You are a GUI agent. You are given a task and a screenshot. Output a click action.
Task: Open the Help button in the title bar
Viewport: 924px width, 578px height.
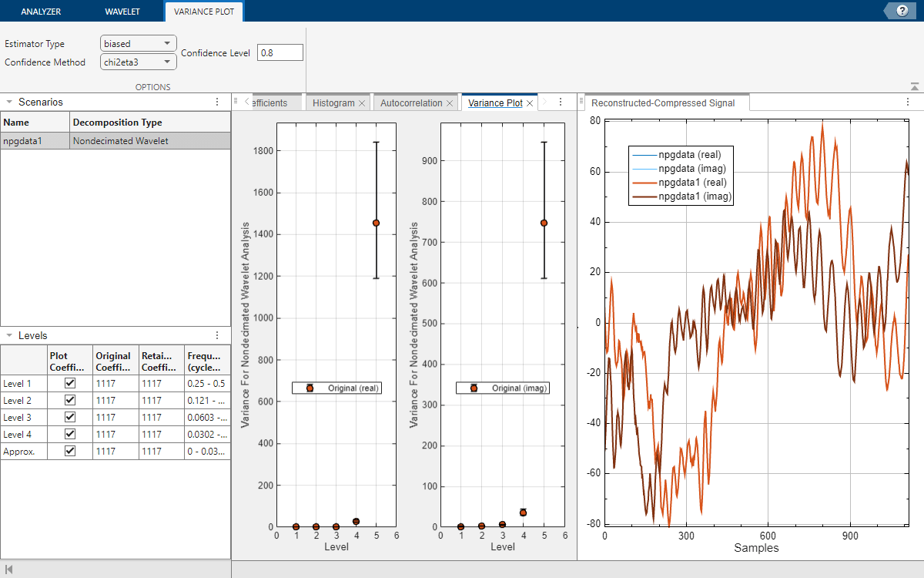tap(902, 11)
